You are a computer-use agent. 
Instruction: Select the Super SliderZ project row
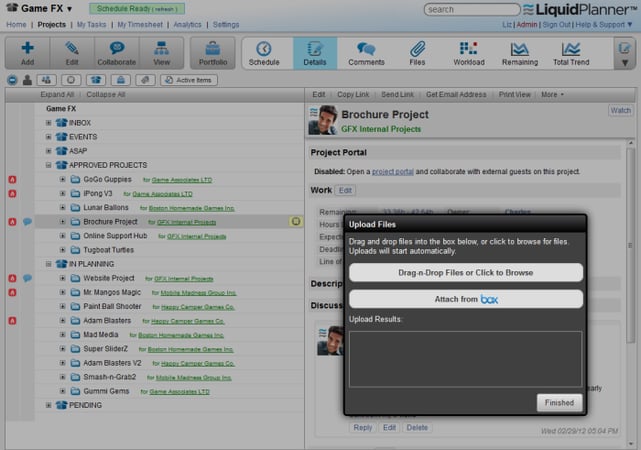(x=169, y=349)
